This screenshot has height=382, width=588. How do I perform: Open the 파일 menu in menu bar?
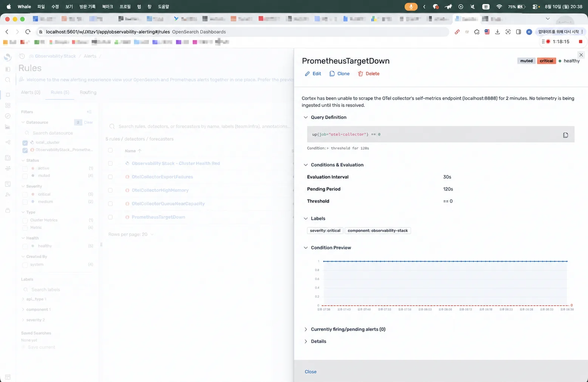click(x=41, y=7)
